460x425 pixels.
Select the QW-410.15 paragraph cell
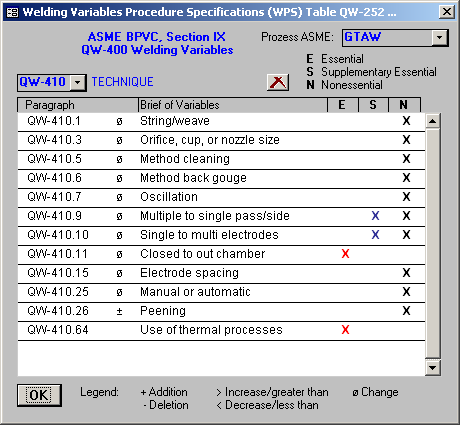58,273
